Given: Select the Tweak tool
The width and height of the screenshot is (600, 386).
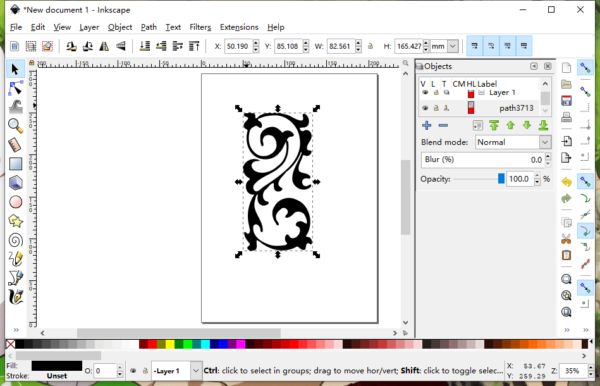Looking at the screenshot, I should coord(15,107).
